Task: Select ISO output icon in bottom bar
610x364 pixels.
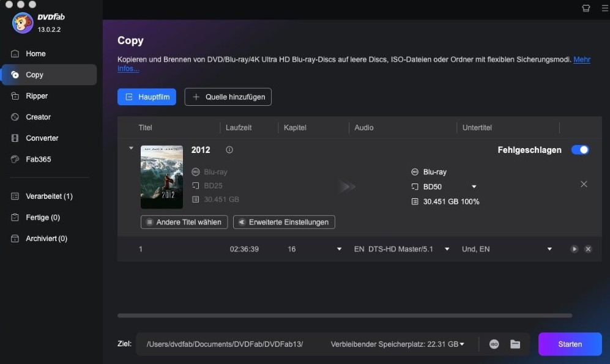Action: point(494,344)
